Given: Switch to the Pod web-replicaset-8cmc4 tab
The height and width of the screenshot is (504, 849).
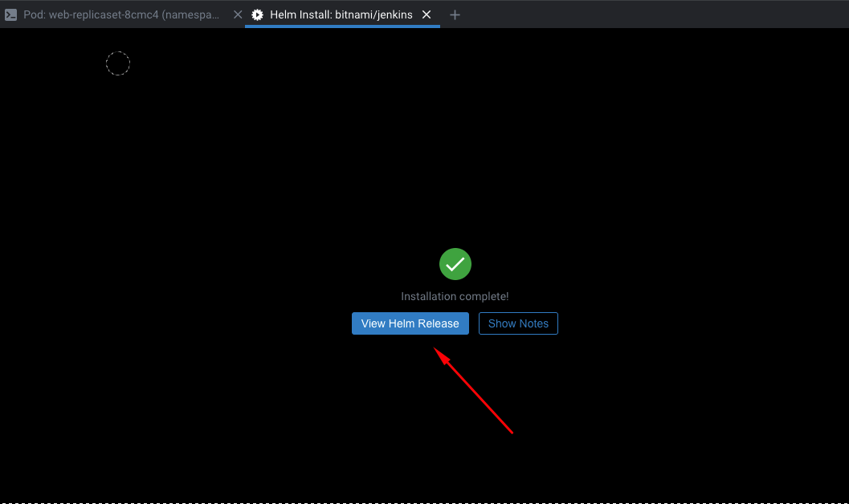Looking at the screenshot, I should point(120,14).
